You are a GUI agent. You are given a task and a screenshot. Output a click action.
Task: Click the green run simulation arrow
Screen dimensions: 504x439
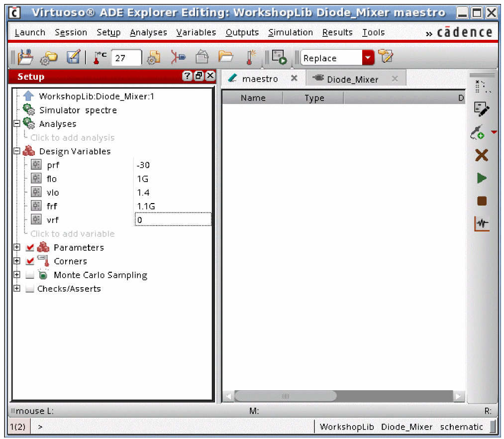pyautogui.click(x=482, y=178)
